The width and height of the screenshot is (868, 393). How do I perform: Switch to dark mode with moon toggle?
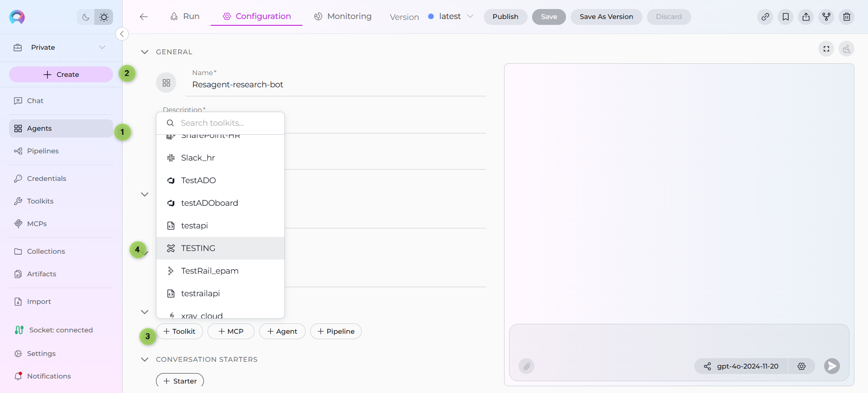coord(86,17)
